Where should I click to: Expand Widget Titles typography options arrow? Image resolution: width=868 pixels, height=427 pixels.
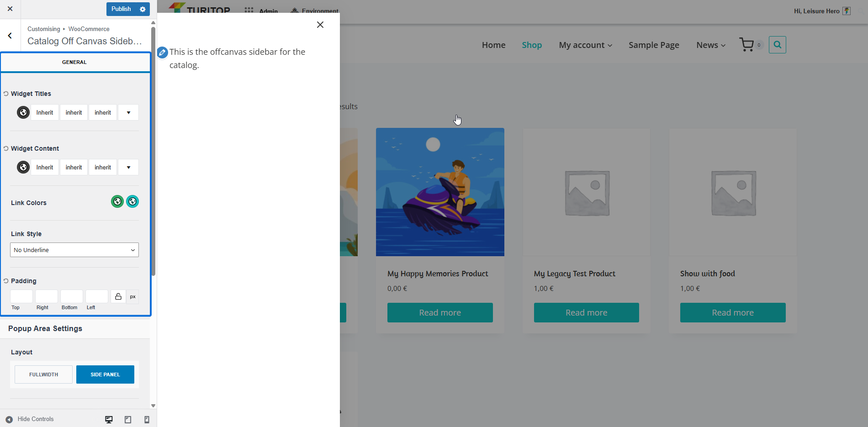[x=128, y=112]
